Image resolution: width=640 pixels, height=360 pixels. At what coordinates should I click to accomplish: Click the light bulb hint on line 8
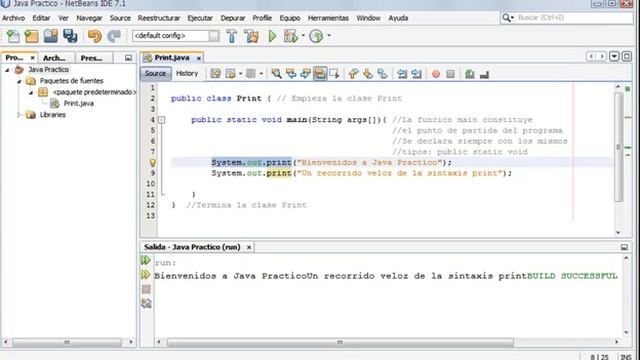[153, 162]
